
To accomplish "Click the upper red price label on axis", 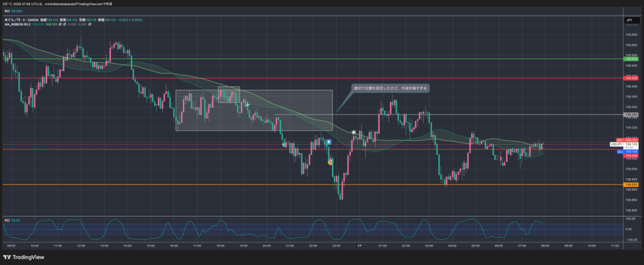I will [631, 79].
